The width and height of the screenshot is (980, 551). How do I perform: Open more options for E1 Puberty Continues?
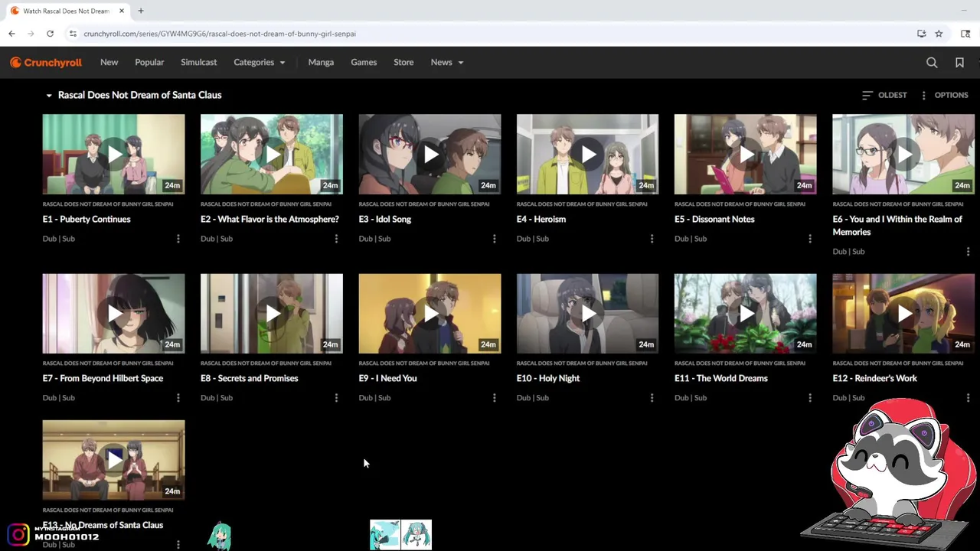[x=178, y=239]
